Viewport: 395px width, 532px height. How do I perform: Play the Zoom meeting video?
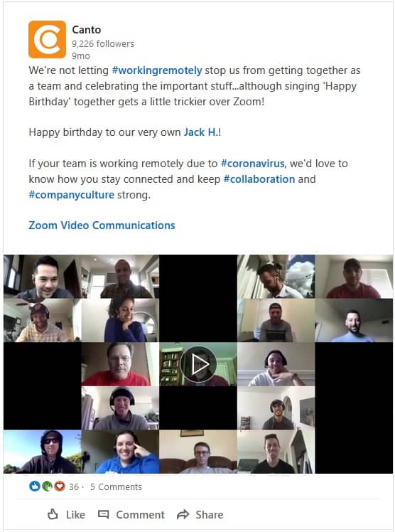(x=198, y=364)
